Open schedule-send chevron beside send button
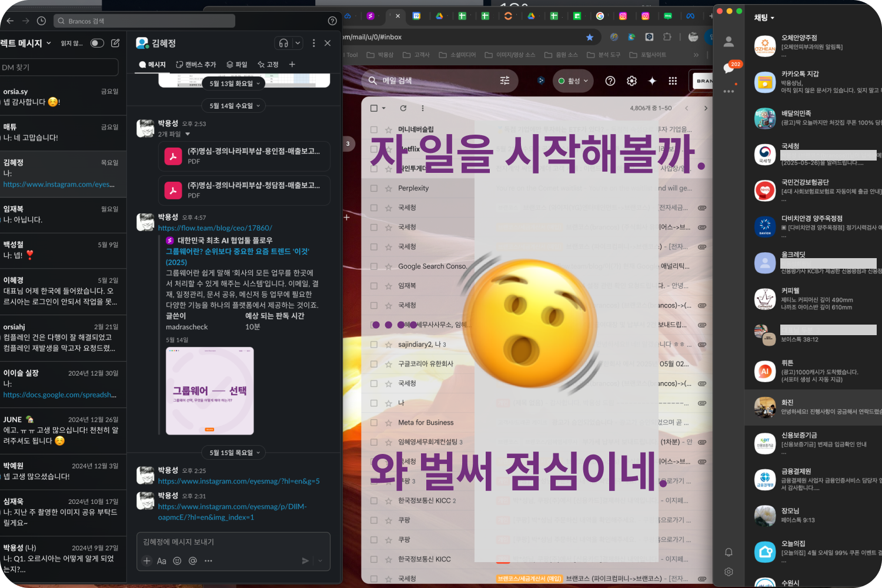Viewport: 882px width, 588px height. [x=320, y=561]
